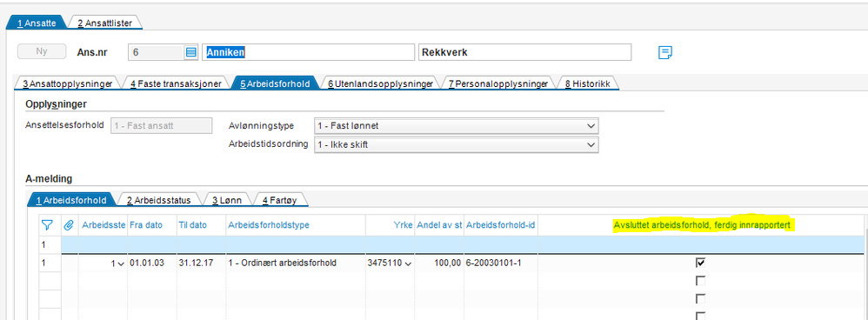Viewport: 868px width, 320px height.
Task: Click the Arbeidsste column header
Action: pos(103,225)
